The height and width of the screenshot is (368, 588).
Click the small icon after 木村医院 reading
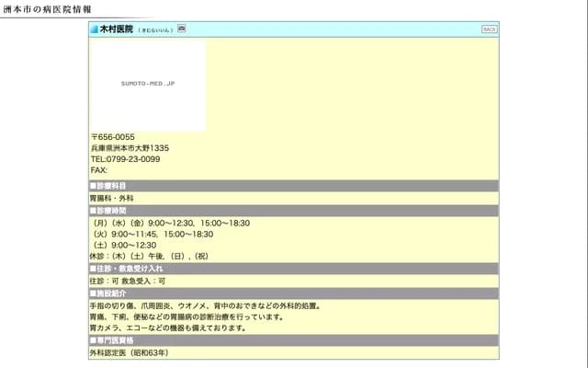point(182,29)
